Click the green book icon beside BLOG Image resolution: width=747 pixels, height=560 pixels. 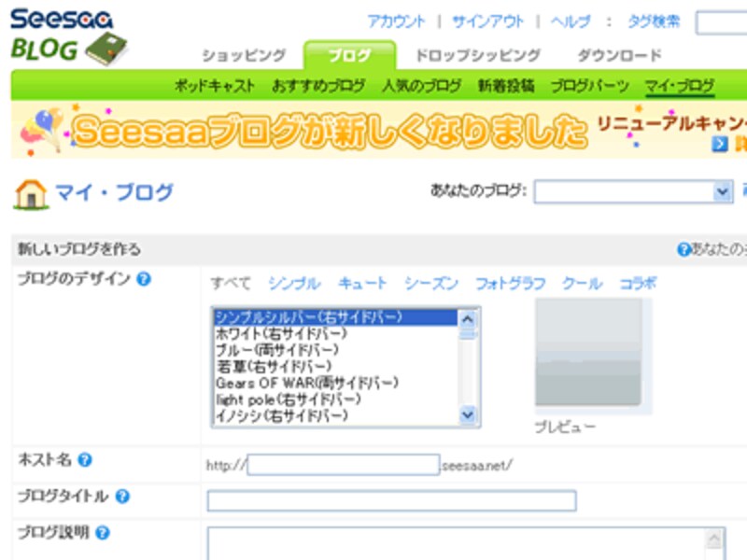[x=106, y=49]
